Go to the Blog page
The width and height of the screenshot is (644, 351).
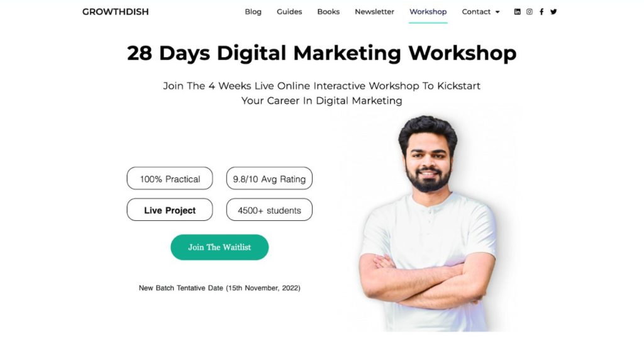(x=253, y=12)
